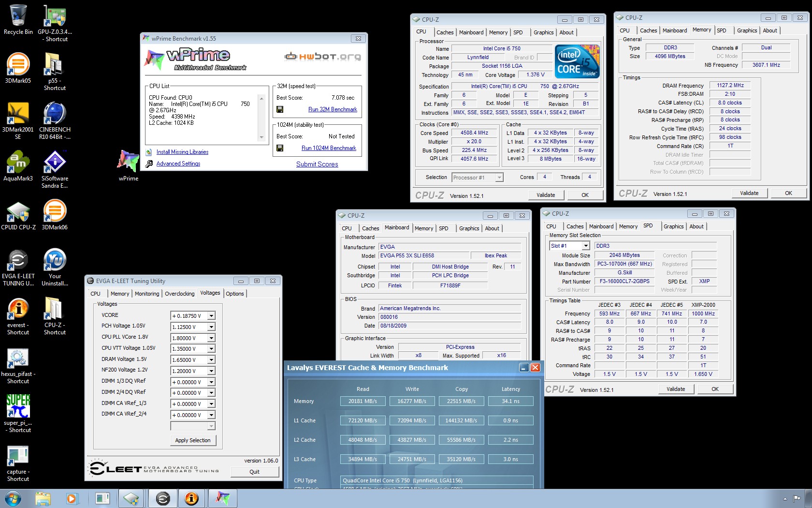Switch to Monitoring tab in E-LEET

pos(147,294)
